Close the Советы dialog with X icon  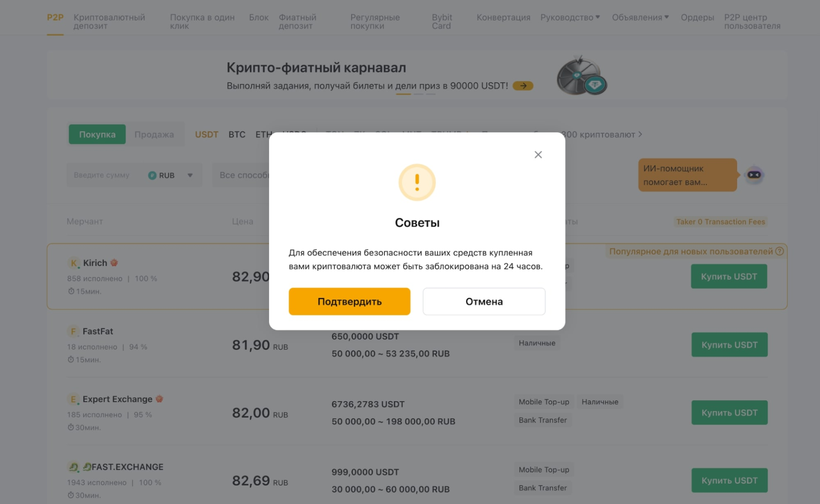(x=538, y=155)
